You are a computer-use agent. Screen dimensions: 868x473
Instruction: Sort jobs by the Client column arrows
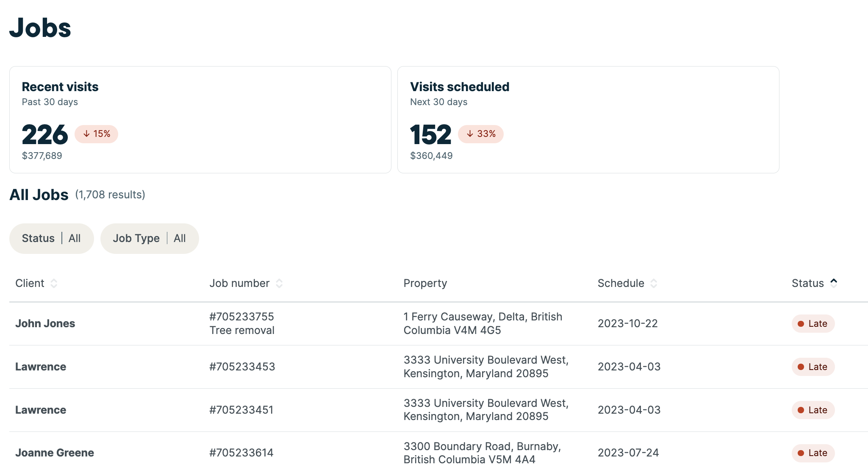coord(54,283)
